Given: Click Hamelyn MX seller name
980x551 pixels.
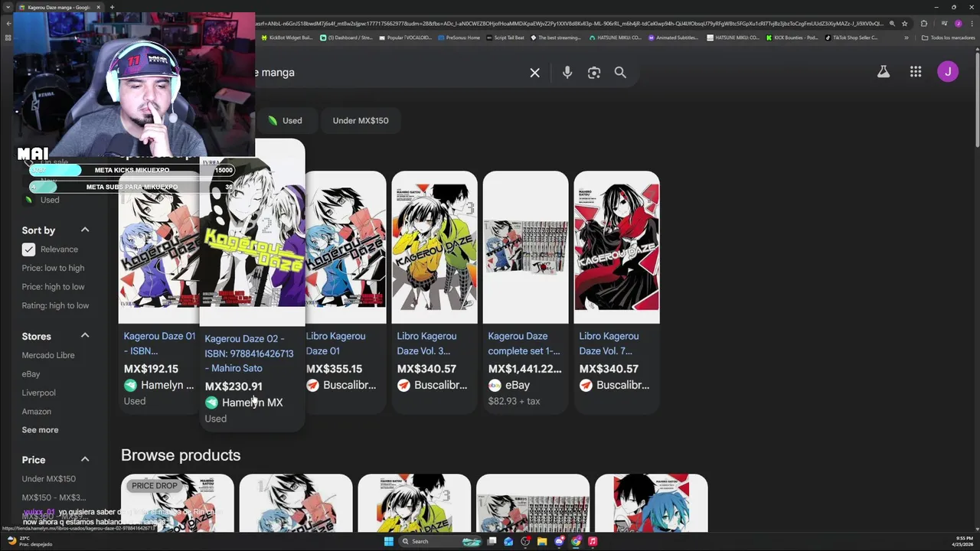Looking at the screenshot, I should 252,403.
